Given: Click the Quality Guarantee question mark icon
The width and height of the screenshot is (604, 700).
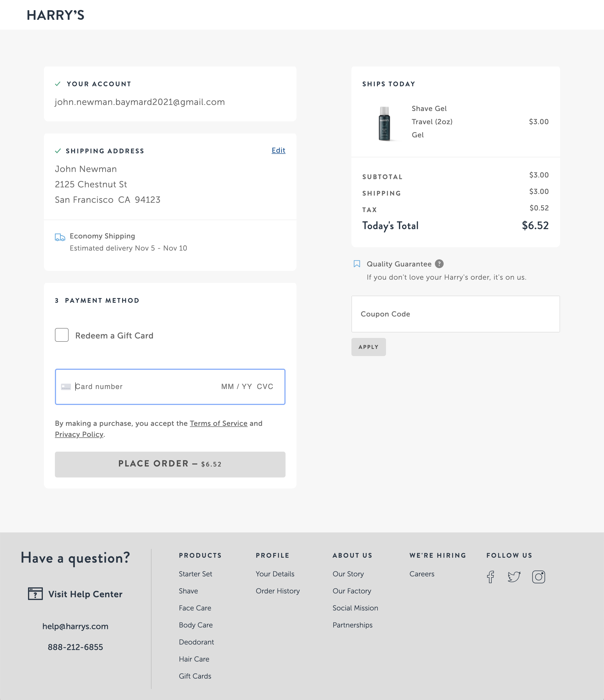Looking at the screenshot, I should (x=439, y=264).
